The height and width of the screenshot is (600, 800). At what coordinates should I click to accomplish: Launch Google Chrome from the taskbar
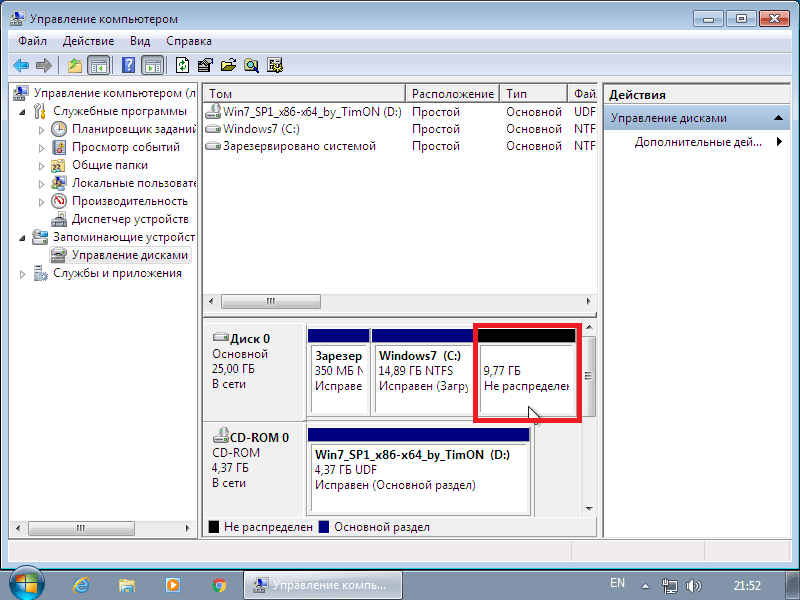tap(219, 585)
